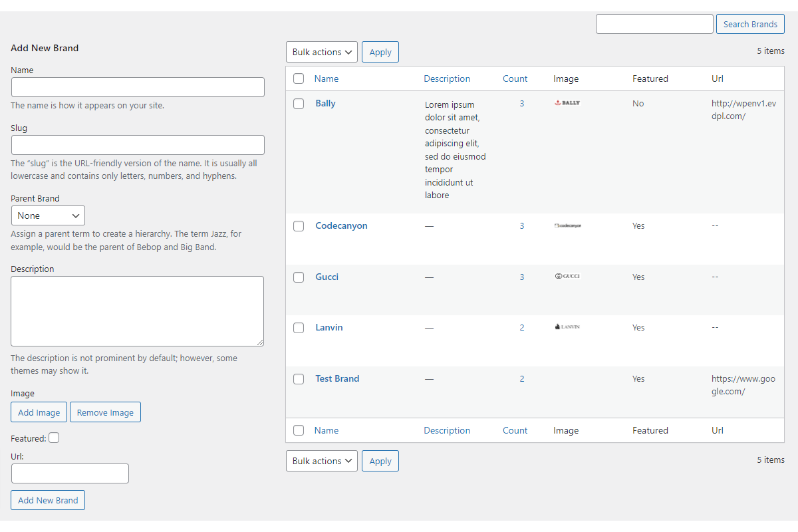Click the Featured column header
The width and height of the screenshot is (798, 532).
[x=650, y=78]
